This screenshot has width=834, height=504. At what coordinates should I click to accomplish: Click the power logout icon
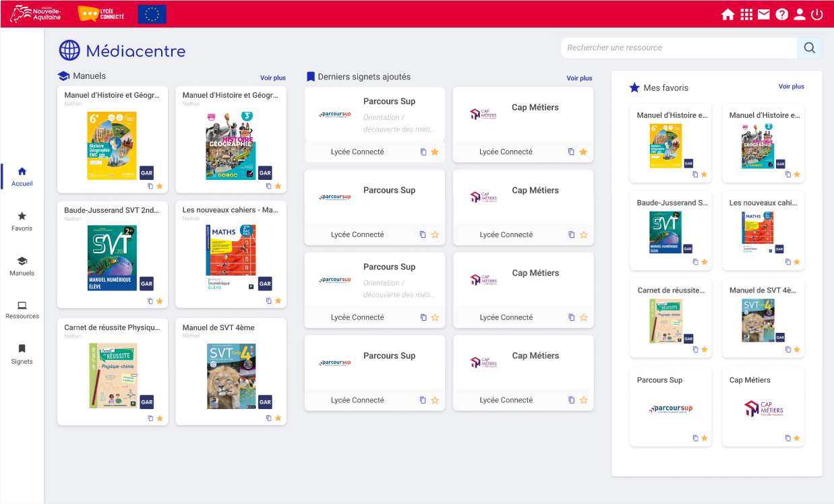[817, 14]
